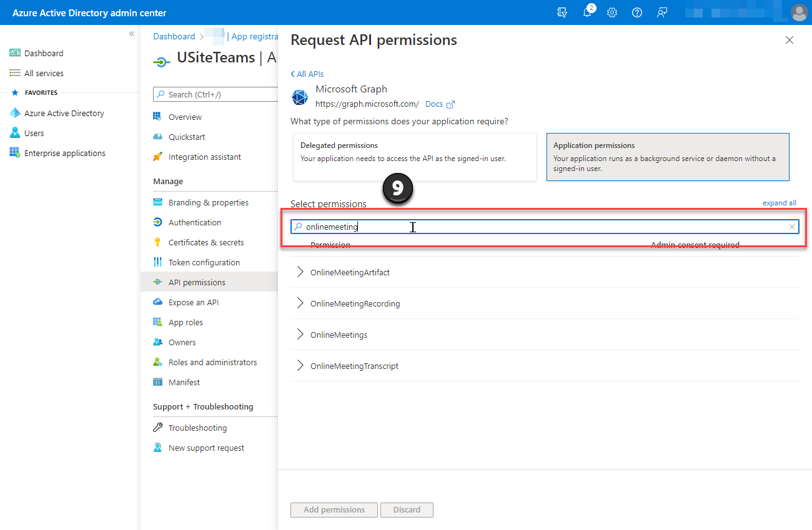
Task: Click the Users icon in favorites
Action: (x=15, y=133)
